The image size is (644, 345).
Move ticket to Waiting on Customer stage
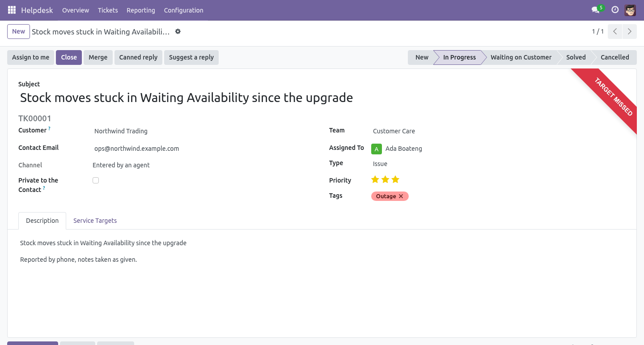coord(521,57)
